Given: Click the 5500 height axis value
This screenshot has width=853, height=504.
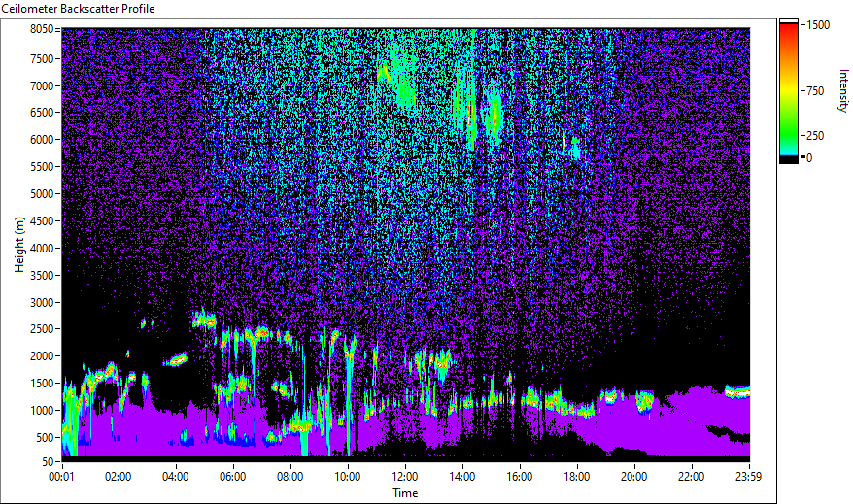Looking at the screenshot, I should [x=42, y=167].
